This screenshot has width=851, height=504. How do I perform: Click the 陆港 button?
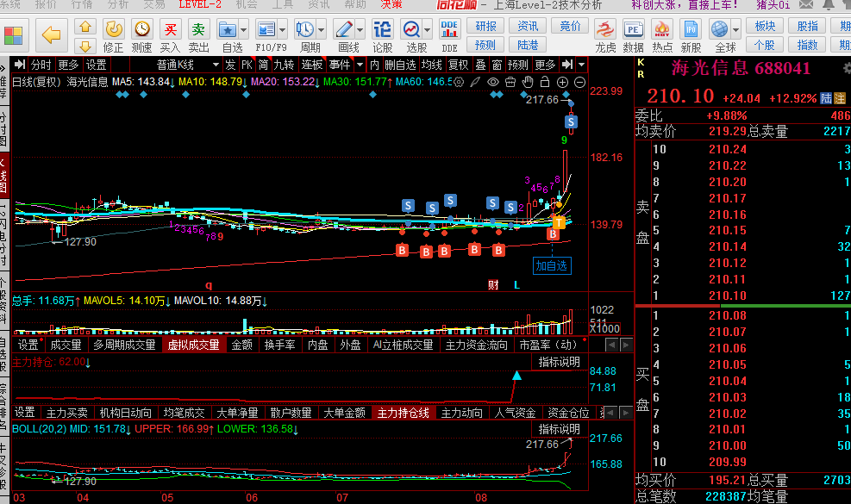coord(528,45)
